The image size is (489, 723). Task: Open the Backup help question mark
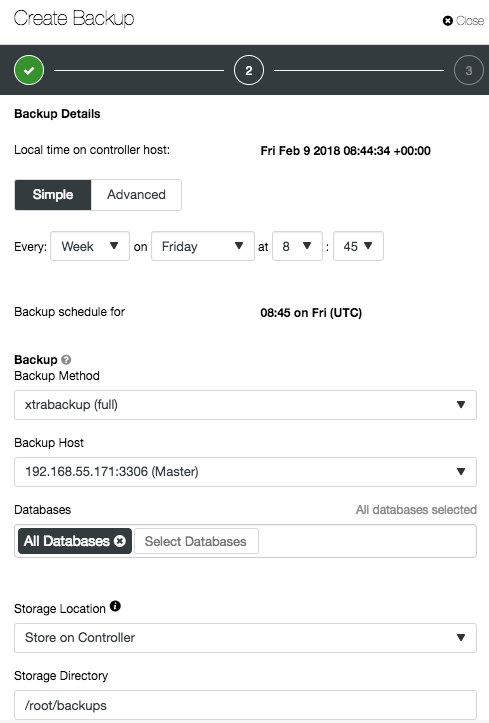[x=66, y=360]
